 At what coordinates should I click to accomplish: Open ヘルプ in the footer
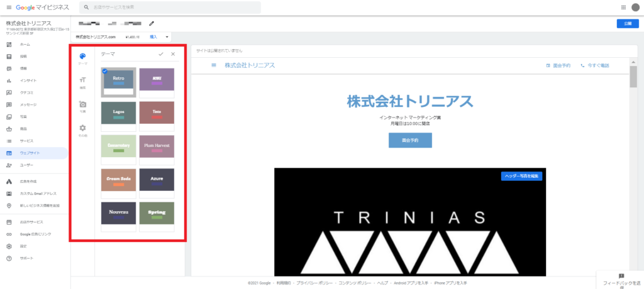click(383, 283)
